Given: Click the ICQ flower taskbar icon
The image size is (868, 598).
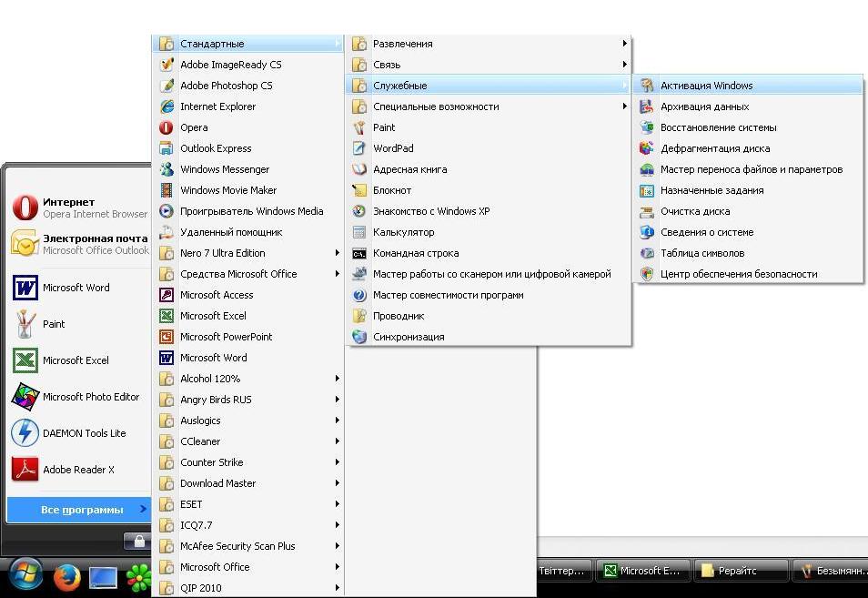Looking at the screenshot, I should [138, 577].
